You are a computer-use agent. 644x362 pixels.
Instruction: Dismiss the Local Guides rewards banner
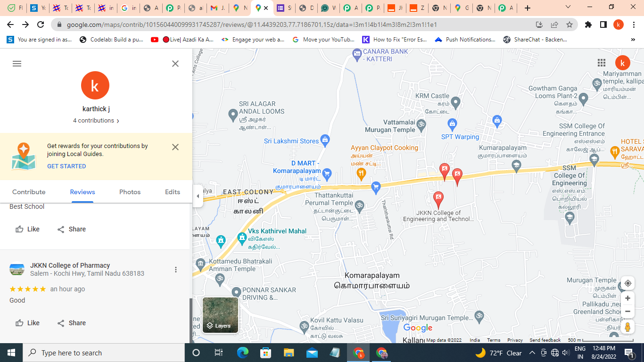pyautogui.click(x=175, y=147)
